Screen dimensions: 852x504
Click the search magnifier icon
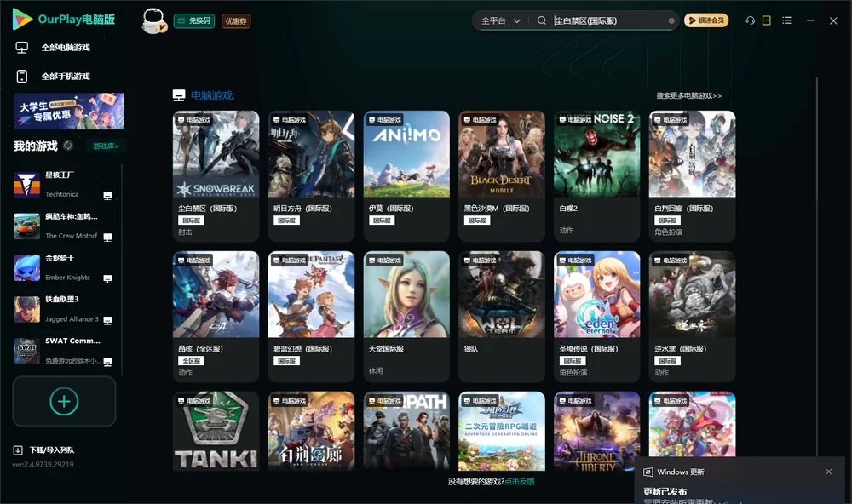click(x=541, y=20)
